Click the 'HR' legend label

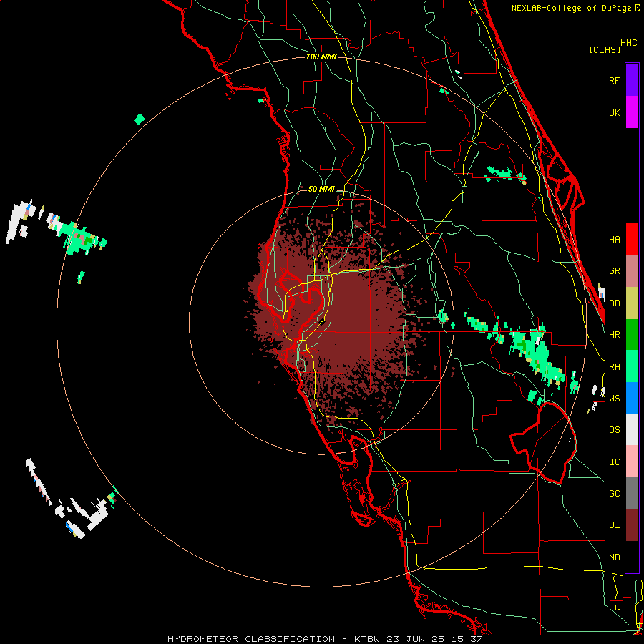coord(615,335)
